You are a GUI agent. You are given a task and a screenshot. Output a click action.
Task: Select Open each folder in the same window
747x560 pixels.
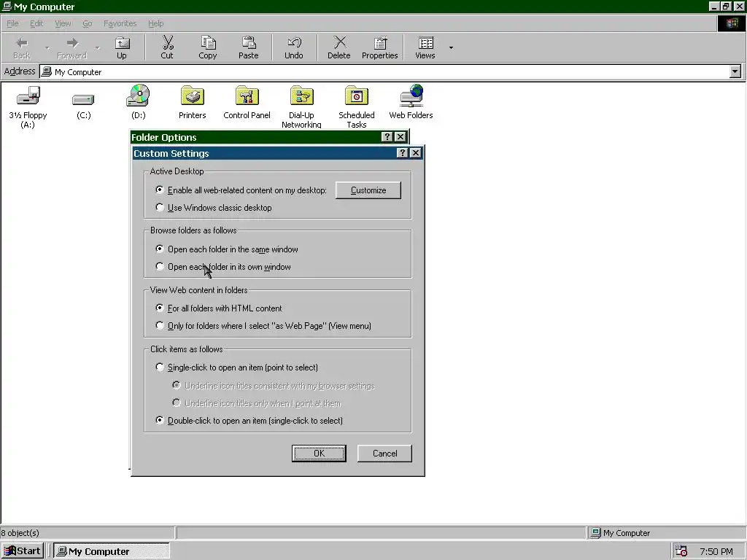[227, 249]
